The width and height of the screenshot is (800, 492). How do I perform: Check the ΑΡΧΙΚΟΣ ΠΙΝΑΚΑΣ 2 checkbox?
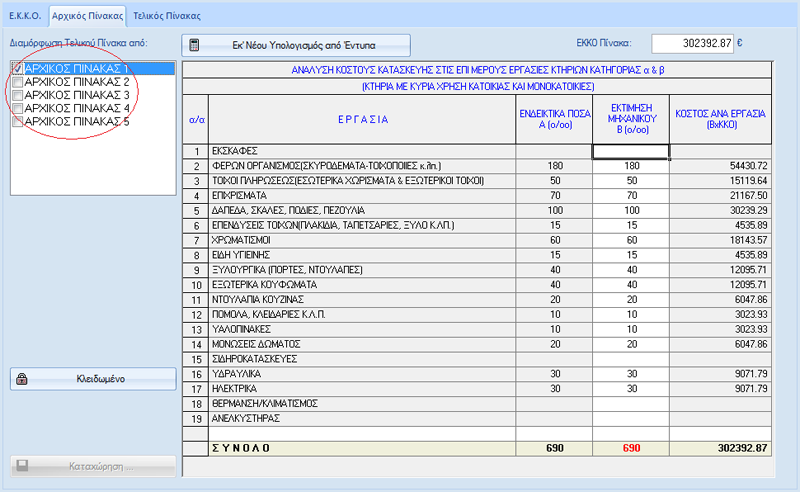[x=17, y=82]
